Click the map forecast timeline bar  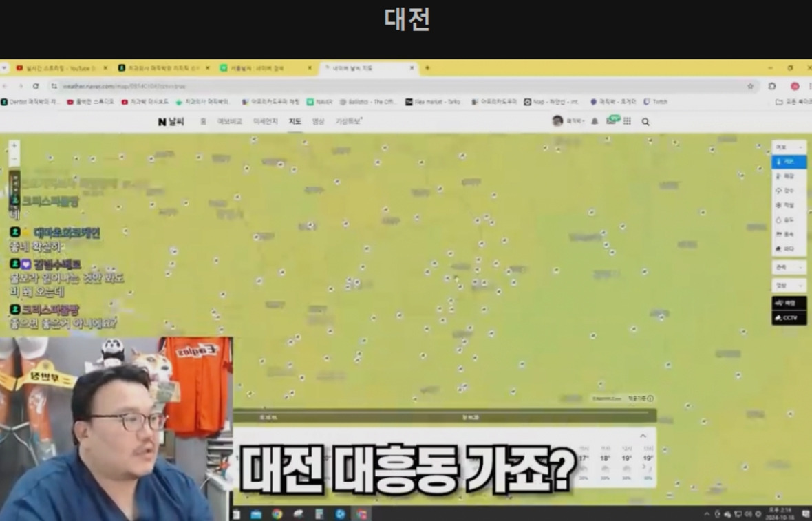click(445, 416)
